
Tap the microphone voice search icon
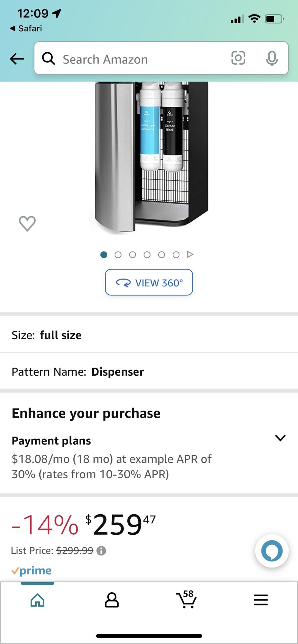(x=271, y=58)
